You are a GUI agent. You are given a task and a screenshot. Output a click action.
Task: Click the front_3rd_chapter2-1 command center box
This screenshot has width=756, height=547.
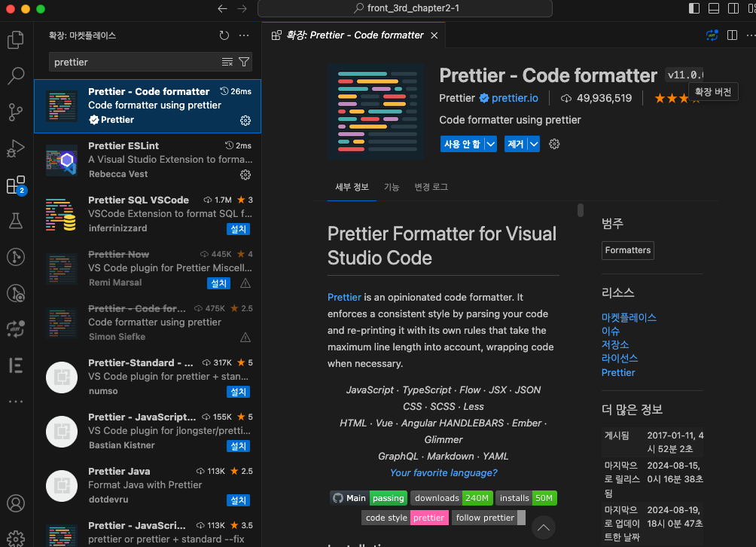coord(405,8)
